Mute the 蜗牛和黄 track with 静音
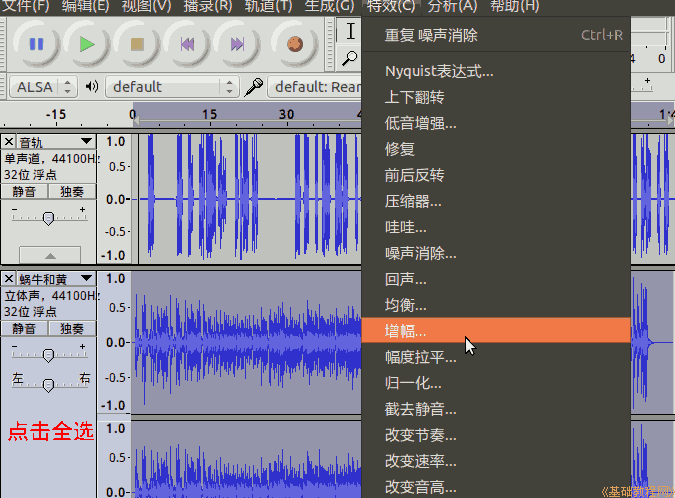Screen dimensions: 675x498 coord(24,328)
